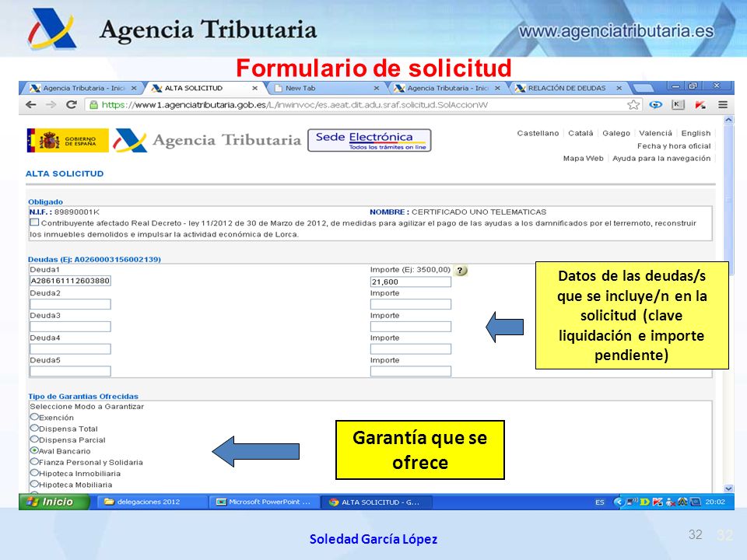
Task: Open Fecha y hora oficial link
Action: coord(674,146)
